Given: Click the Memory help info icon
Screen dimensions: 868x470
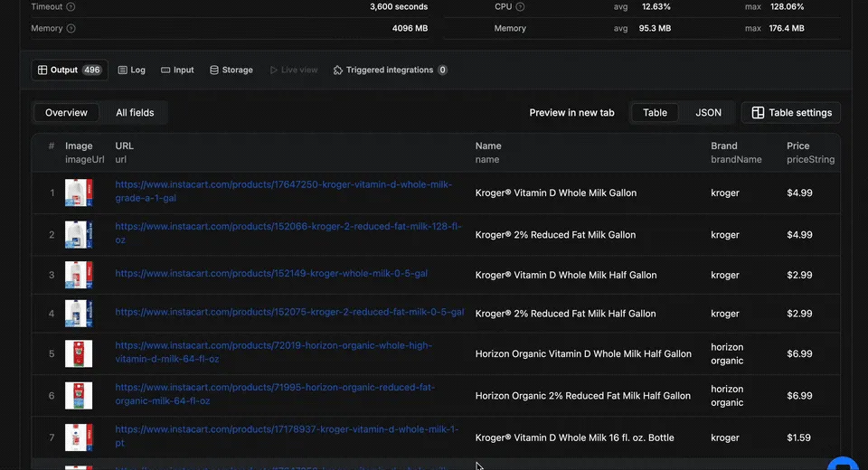Looking at the screenshot, I should 71,29.
